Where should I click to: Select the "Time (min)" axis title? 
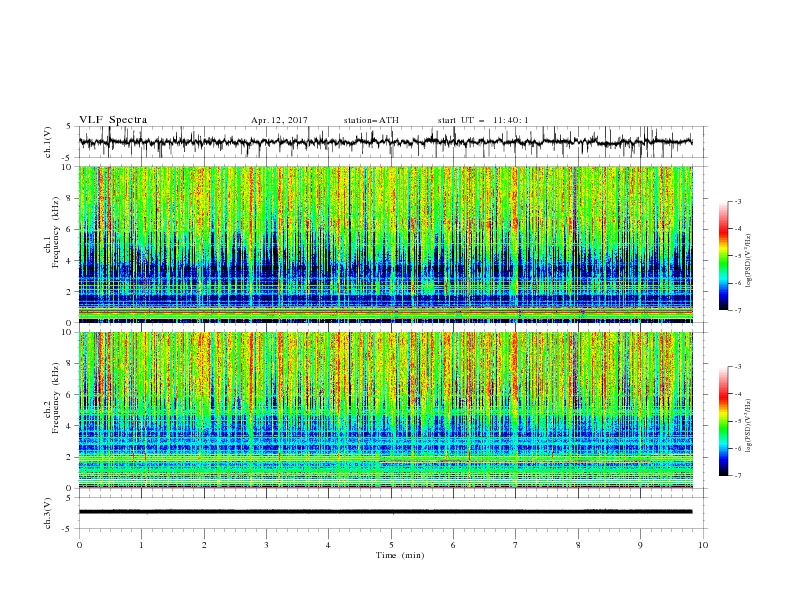click(x=400, y=555)
